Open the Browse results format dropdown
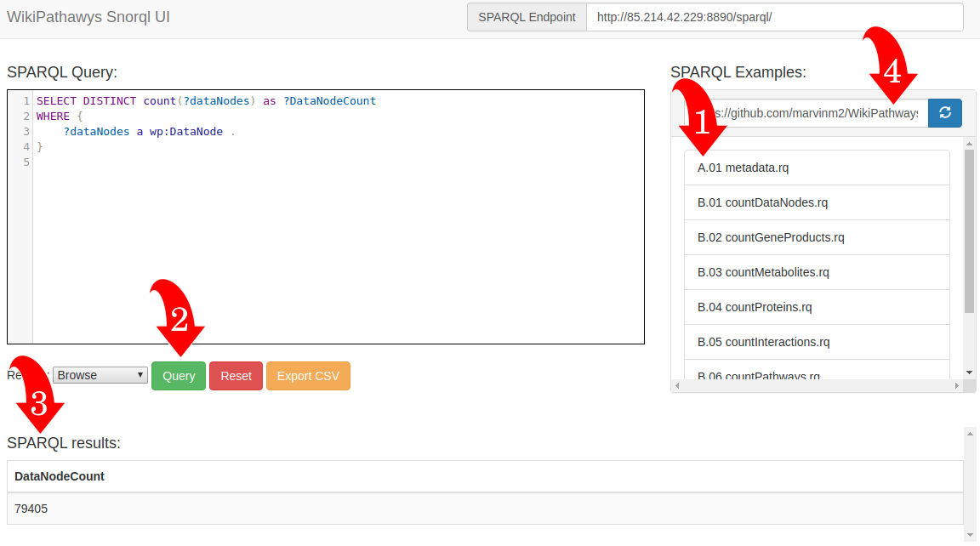The image size is (980, 546). 100,374
